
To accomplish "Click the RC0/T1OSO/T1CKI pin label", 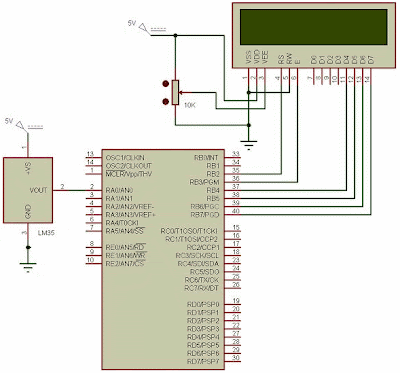I will tap(189, 231).
